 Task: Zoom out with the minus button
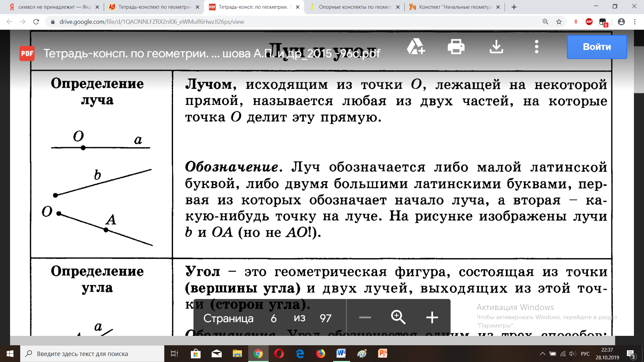pyautogui.click(x=365, y=317)
